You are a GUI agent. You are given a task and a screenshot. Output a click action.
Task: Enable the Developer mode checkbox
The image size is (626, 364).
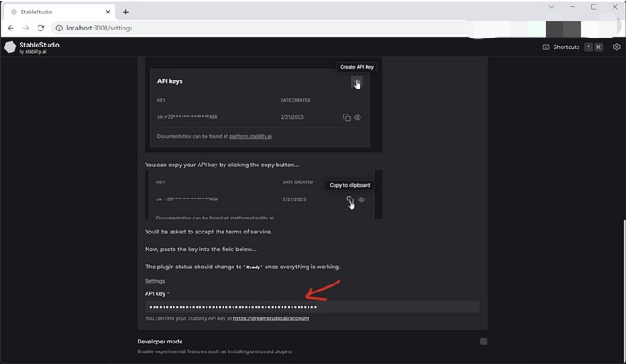pos(484,342)
